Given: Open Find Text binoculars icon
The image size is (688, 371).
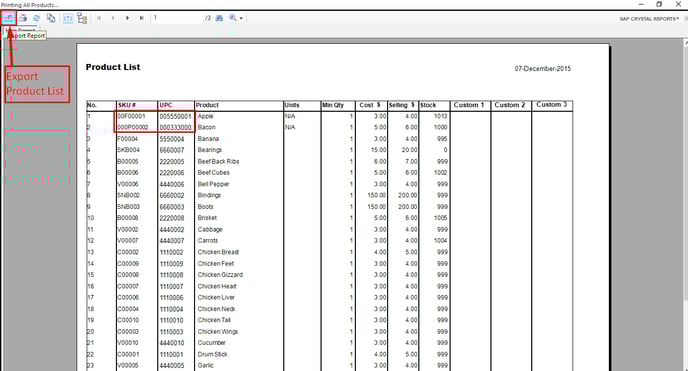Looking at the screenshot, I should (219, 18).
